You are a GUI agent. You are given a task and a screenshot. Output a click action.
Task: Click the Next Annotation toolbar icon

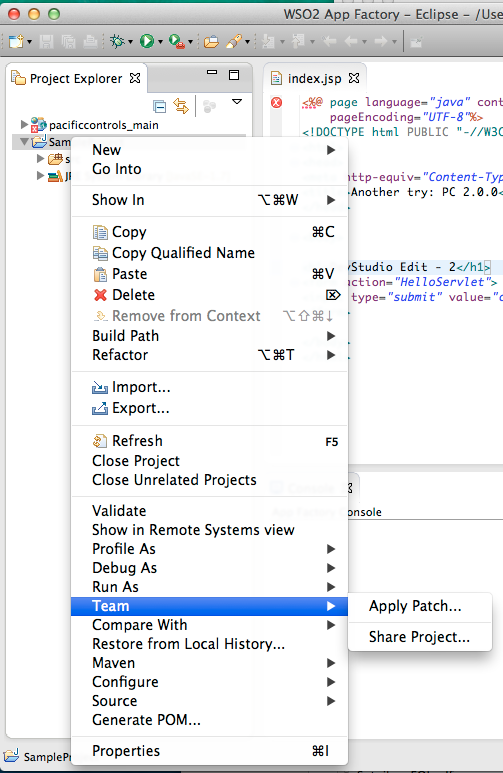[x=268, y=41]
